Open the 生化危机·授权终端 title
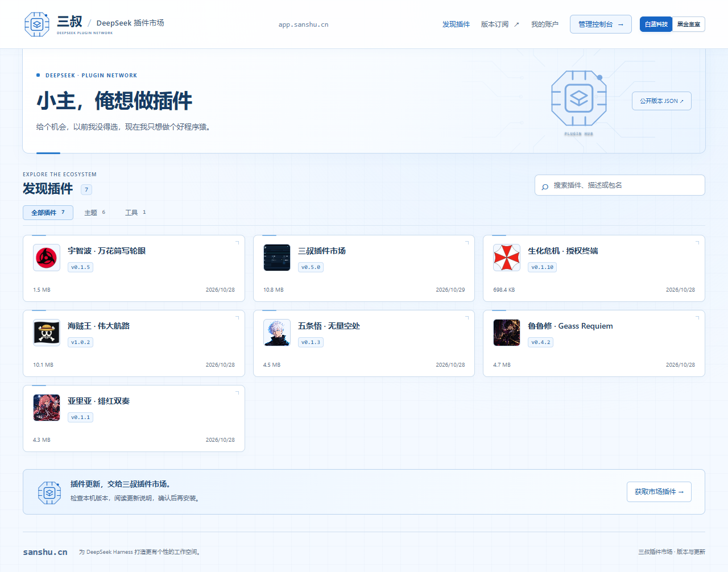This screenshot has height=572, width=728. (x=563, y=251)
